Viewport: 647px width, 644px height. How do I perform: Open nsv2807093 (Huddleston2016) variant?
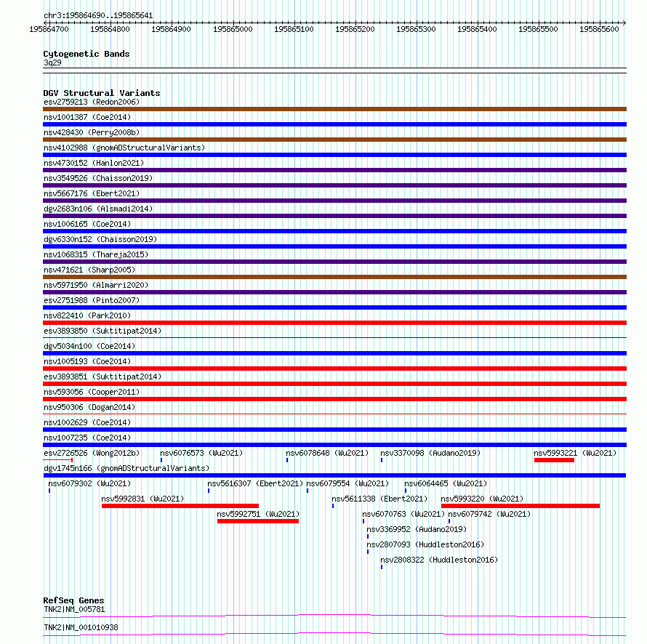pyautogui.click(x=425, y=544)
